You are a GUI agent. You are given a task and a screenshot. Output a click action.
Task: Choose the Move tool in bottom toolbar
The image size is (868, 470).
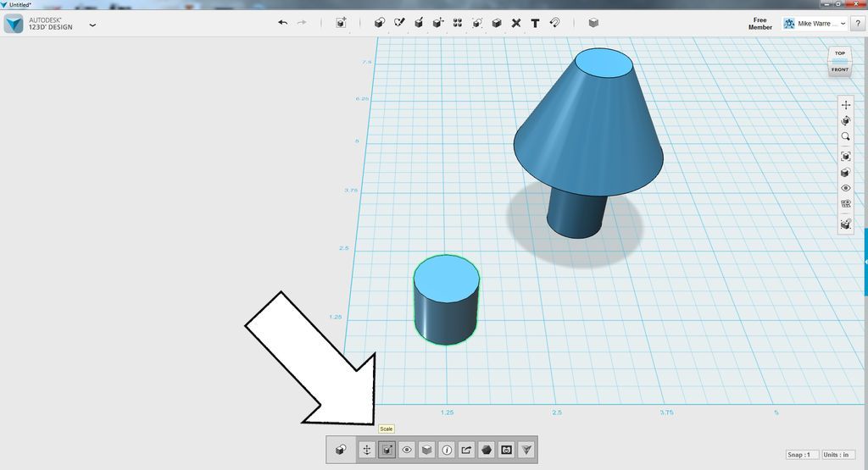tap(366, 450)
